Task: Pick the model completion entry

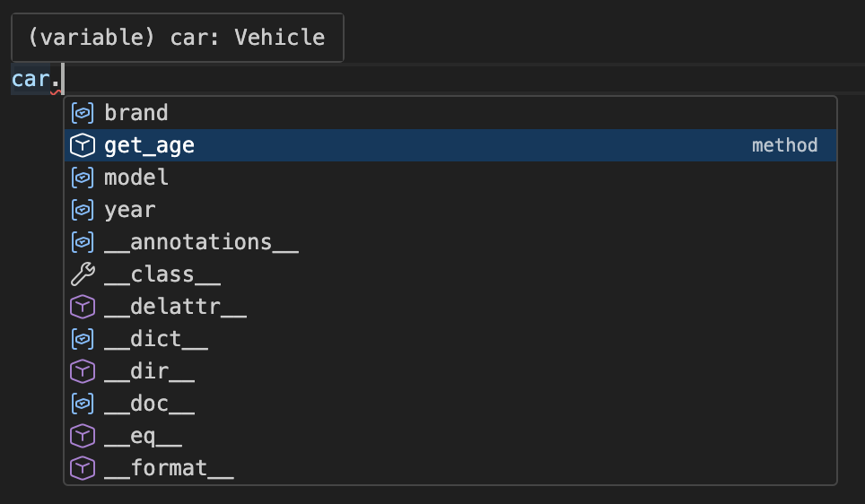Action: (136, 178)
